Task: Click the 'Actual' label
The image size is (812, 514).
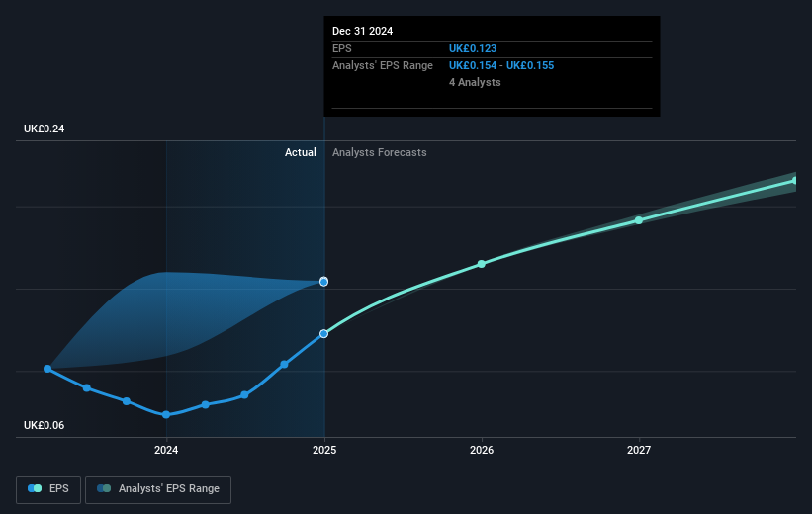Action: click(x=301, y=152)
